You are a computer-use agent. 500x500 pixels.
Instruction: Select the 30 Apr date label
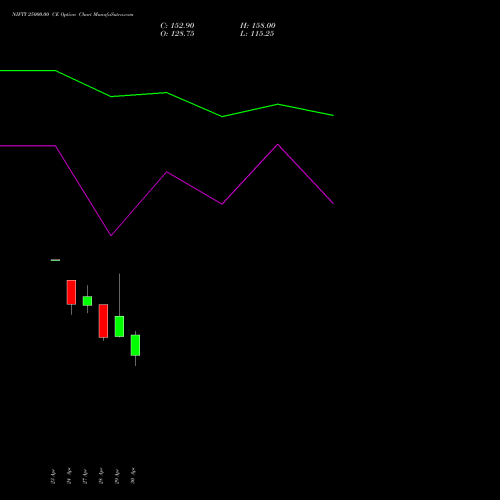point(133,476)
